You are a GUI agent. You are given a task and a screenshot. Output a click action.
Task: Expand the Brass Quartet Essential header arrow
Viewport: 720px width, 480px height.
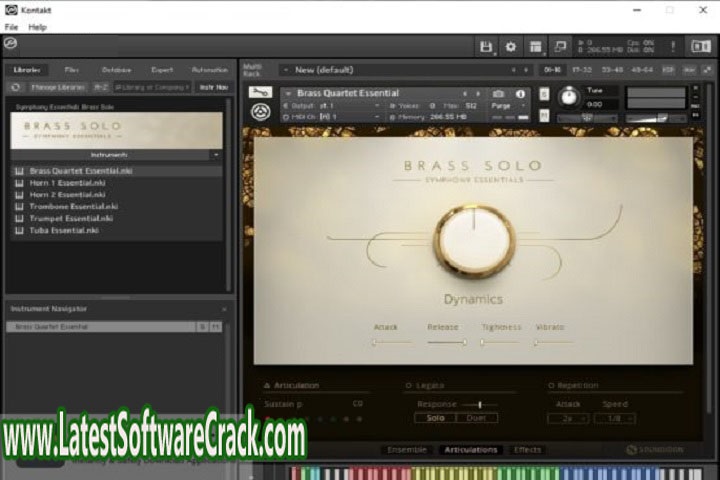click(288, 94)
